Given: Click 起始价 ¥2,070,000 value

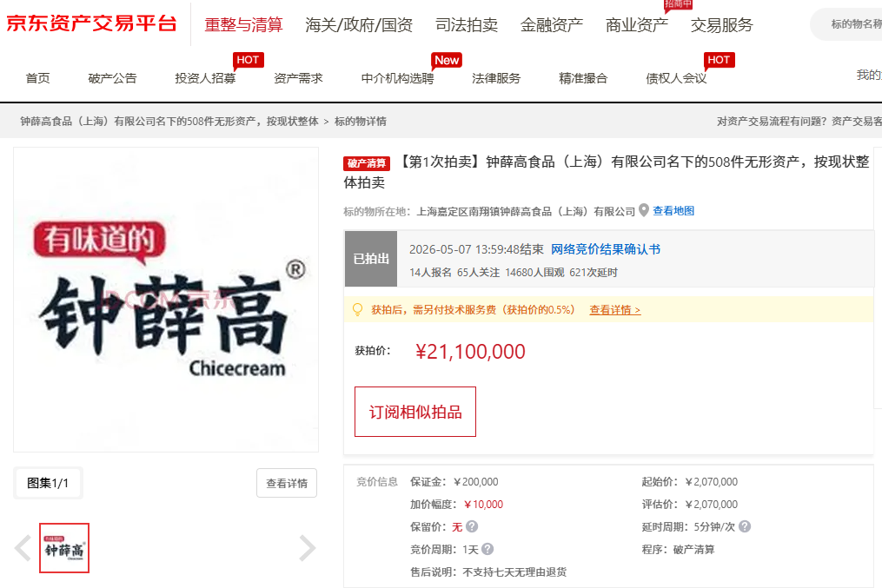Looking at the screenshot, I should point(712,482).
